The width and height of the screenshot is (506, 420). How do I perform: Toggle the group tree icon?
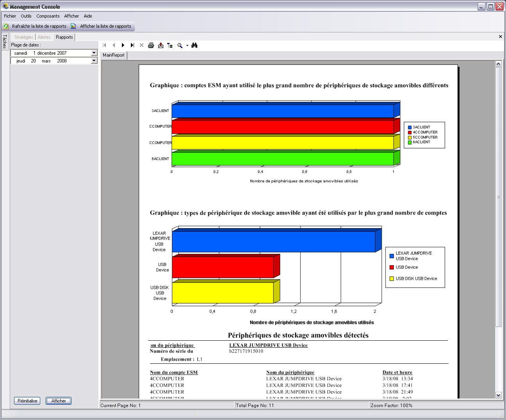tap(170, 45)
